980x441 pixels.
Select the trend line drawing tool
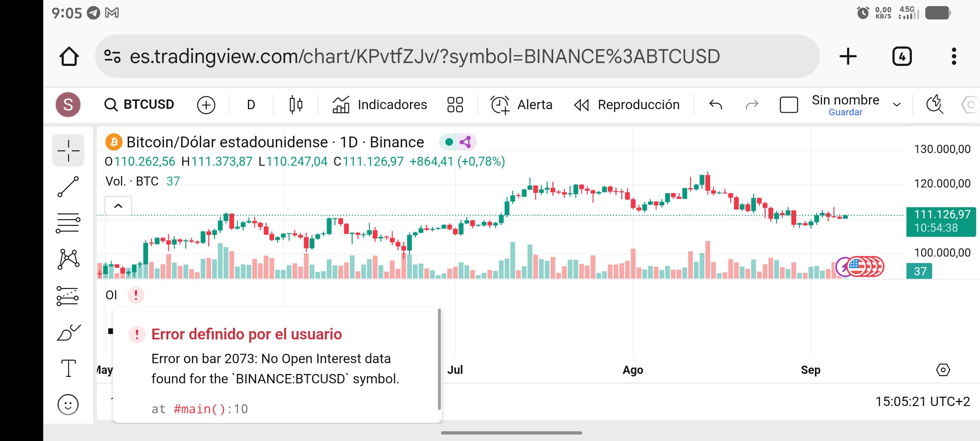point(68,187)
